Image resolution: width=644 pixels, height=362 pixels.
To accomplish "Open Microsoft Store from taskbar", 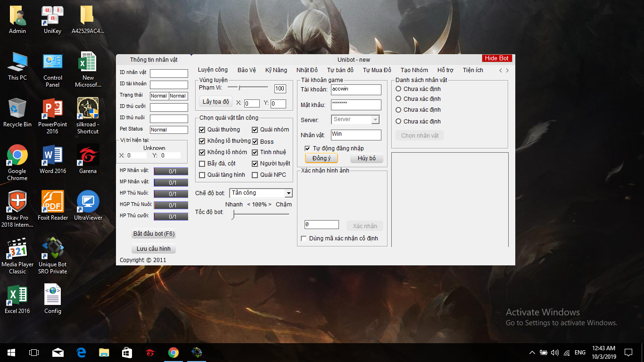I will pos(127,353).
